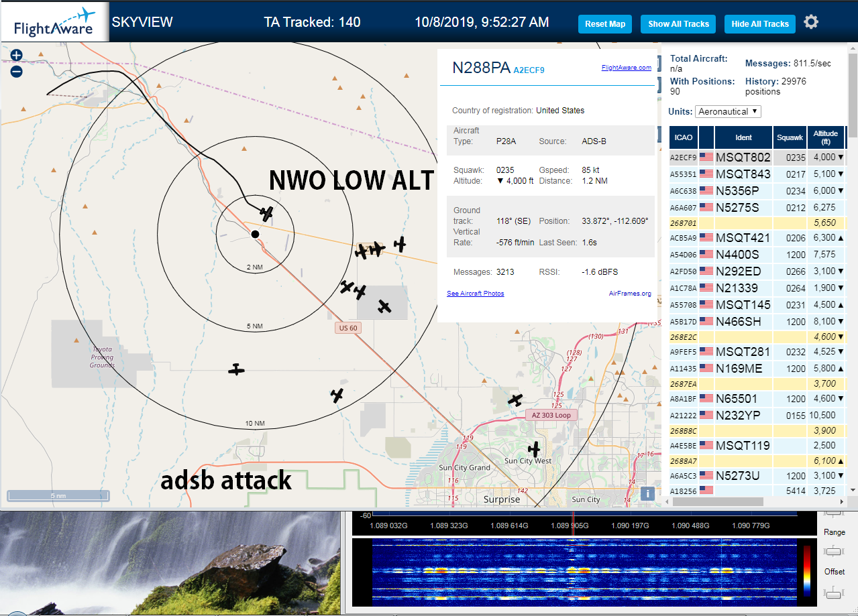The height and width of the screenshot is (616, 858).
Task: Click the 1.089 032G frequency label
Action: pyautogui.click(x=388, y=526)
